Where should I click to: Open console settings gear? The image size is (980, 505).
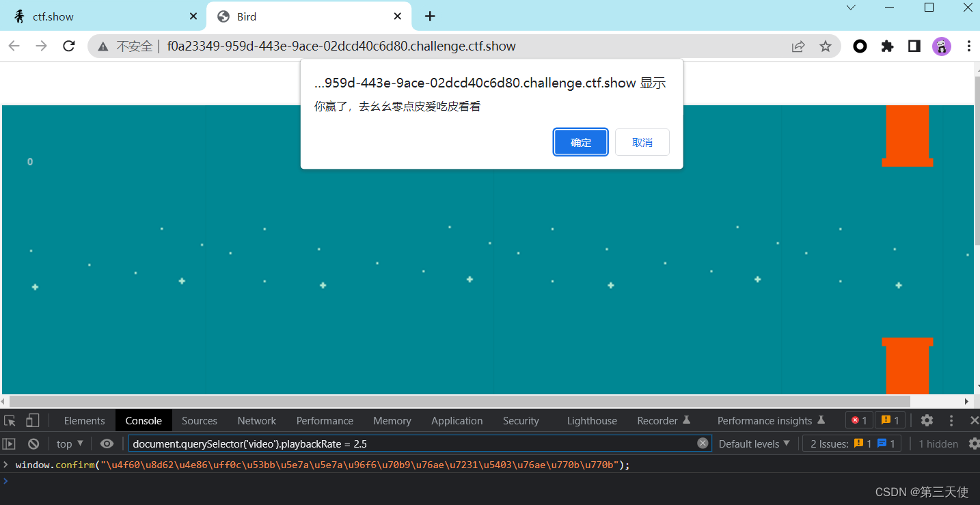point(974,443)
